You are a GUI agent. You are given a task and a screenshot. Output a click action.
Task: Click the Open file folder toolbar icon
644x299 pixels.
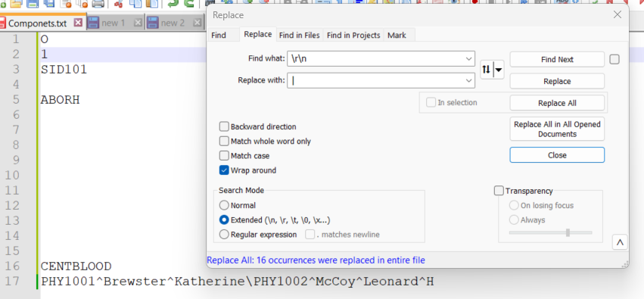[16, 3]
